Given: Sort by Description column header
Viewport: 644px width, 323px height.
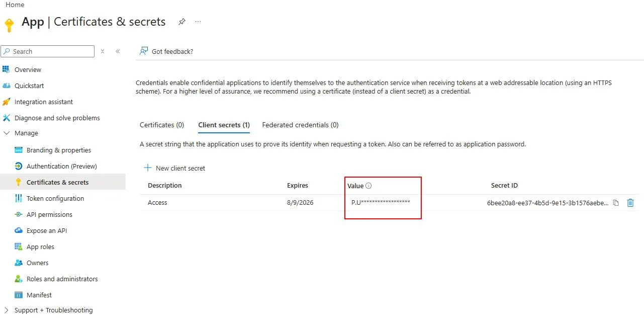Looking at the screenshot, I should 165,186.
